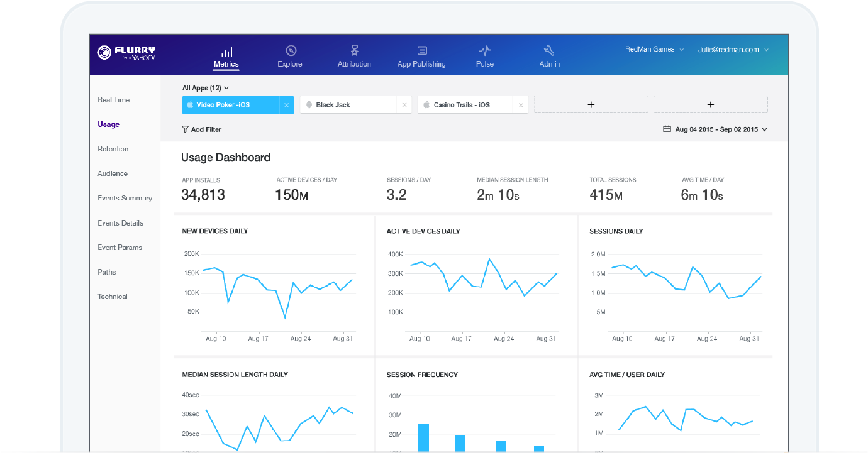Open the App Publishing icon

point(422,51)
